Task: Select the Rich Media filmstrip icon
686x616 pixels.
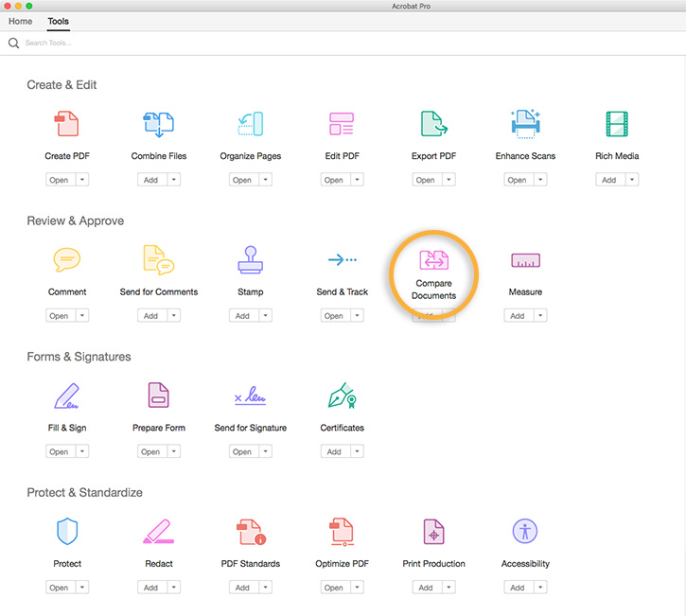Action: click(x=617, y=124)
